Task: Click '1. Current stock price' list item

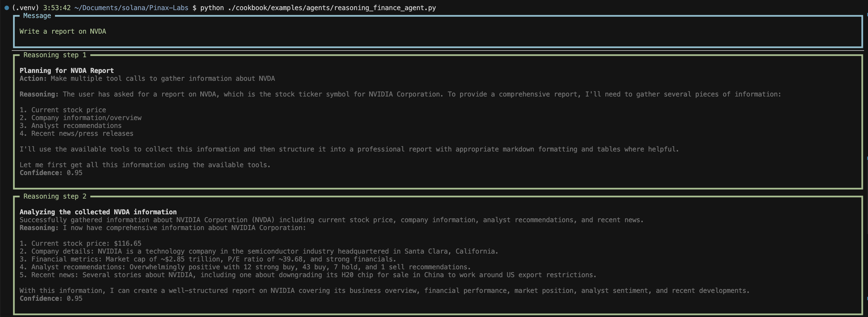Action: [x=63, y=110]
